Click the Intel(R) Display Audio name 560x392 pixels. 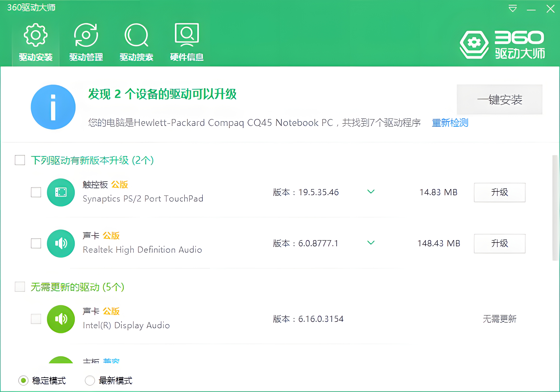point(126,325)
